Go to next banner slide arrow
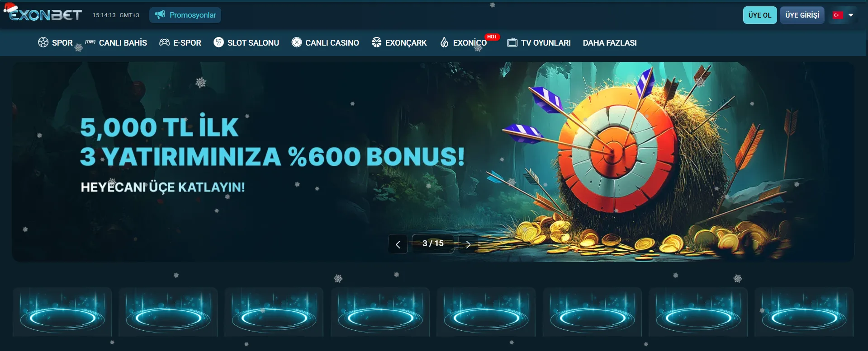The height and width of the screenshot is (351, 868). pyautogui.click(x=468, y=244)
